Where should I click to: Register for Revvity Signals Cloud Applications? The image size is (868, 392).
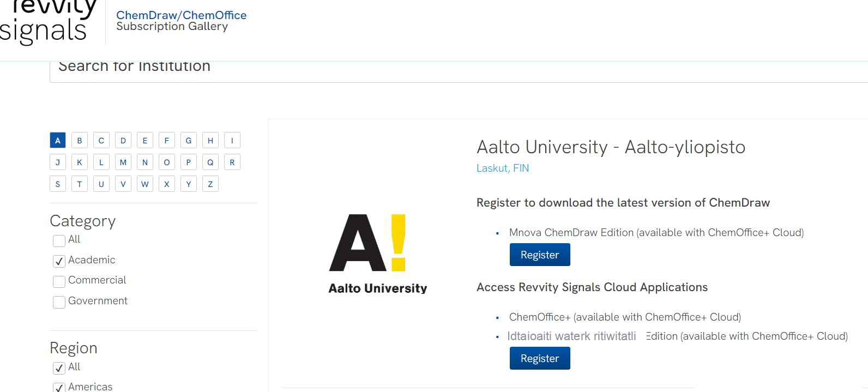(x=540, y=358)
